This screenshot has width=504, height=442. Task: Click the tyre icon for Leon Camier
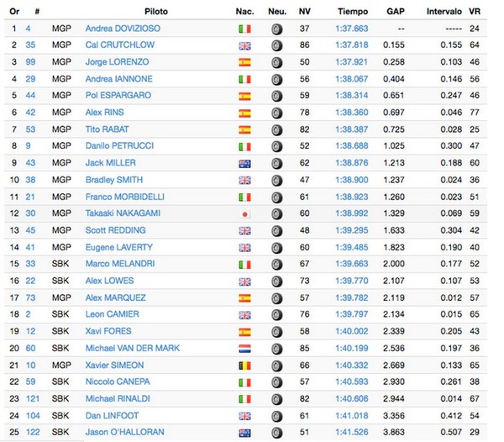pos(276,315)
